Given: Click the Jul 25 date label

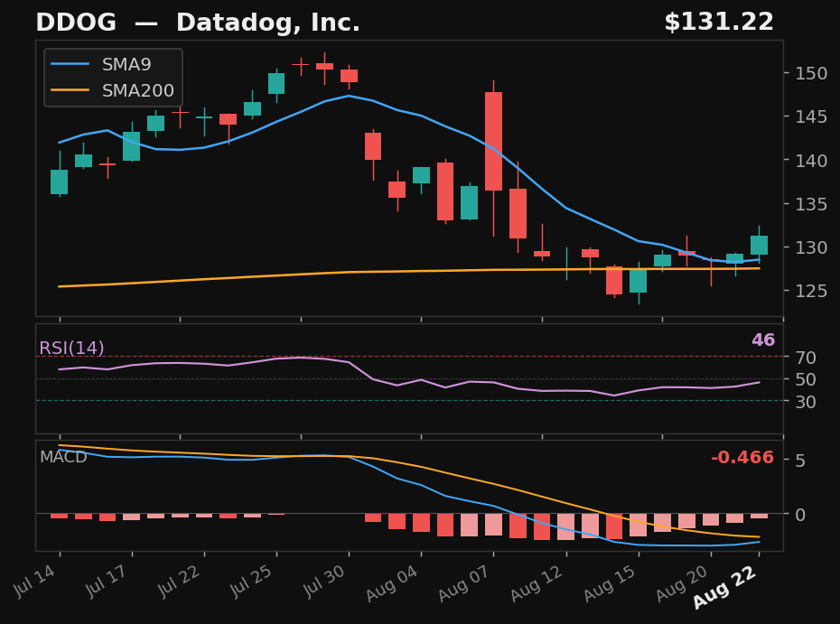Looking at the screenshot, I should coord(251,581).
